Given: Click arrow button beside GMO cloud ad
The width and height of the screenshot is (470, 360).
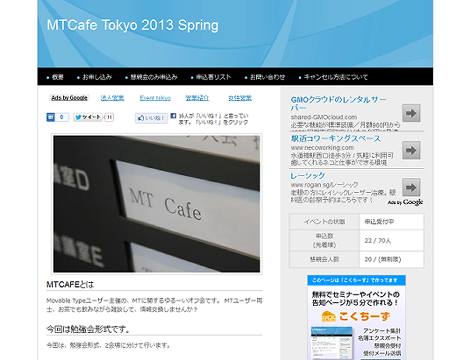Looking at the screenshot, I should 411,113.
